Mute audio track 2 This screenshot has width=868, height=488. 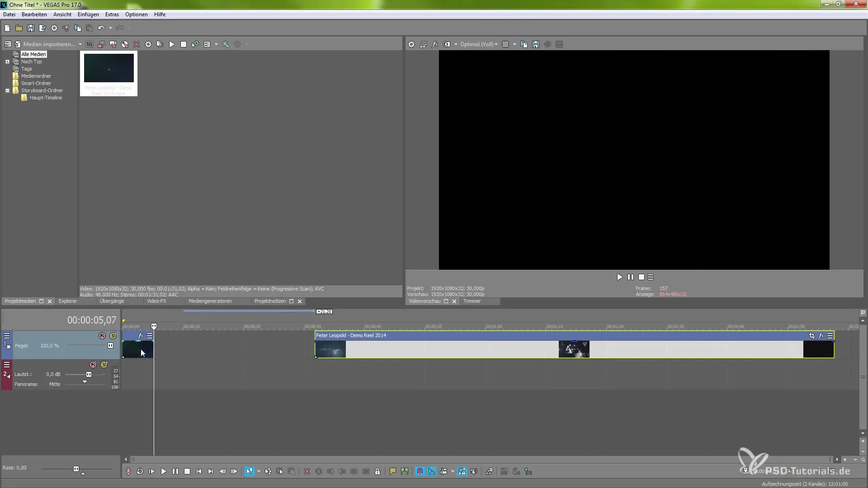pyautogui.click(x=93, y=365)
